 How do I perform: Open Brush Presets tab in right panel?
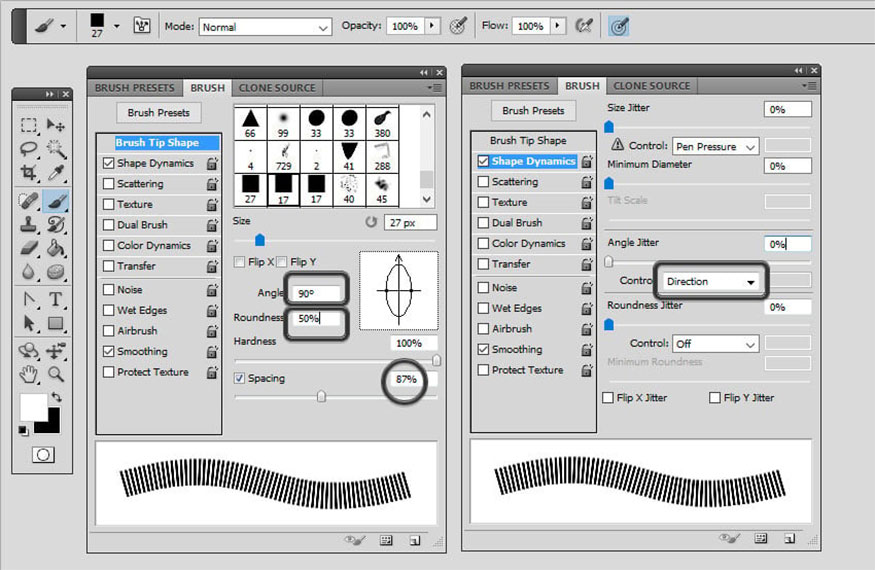click(x=509, y=86)
